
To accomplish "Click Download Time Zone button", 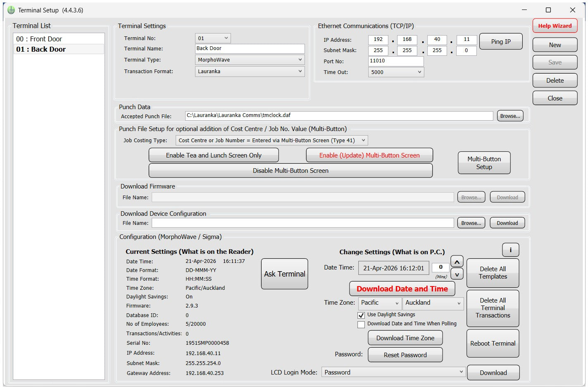I will coord(405,338).
